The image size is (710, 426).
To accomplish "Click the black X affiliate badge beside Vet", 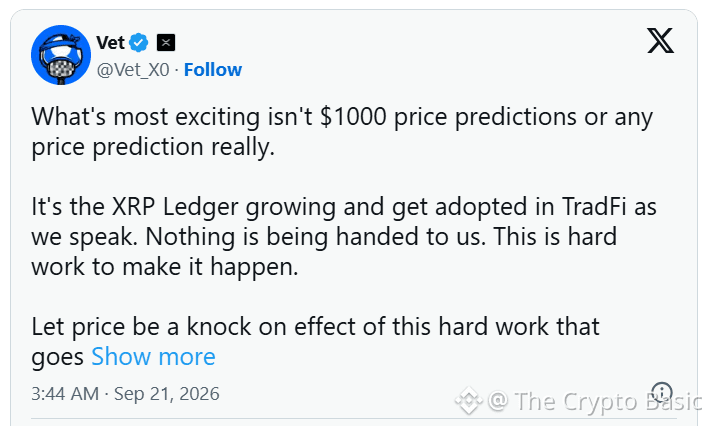I will click(x=166, y=43).
